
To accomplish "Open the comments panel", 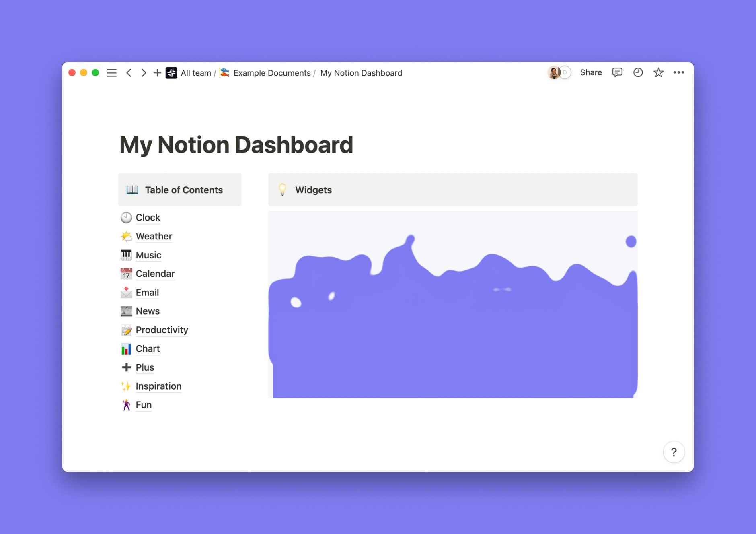I will point(617,72).
